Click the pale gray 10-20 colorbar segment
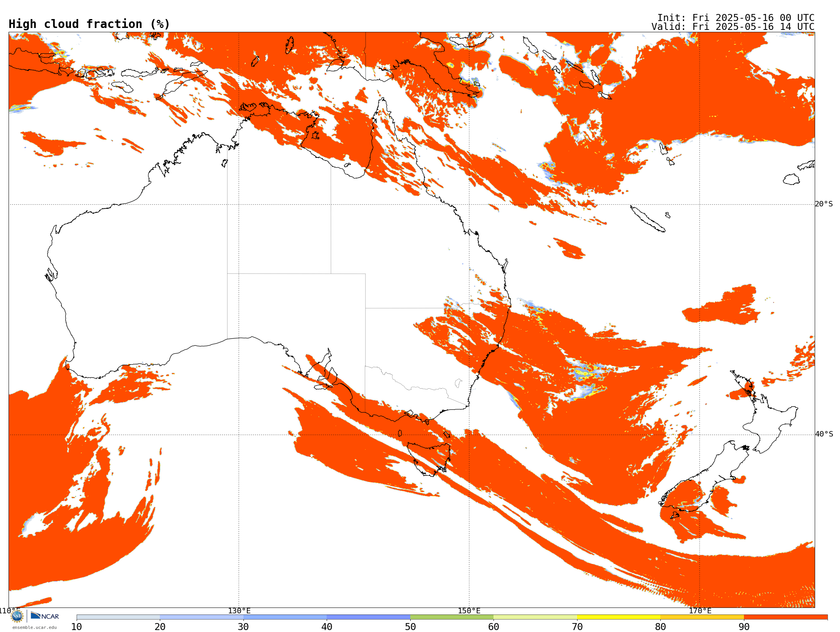The height and width of the screenshot is (632, 840). click(x=118, y=617)
